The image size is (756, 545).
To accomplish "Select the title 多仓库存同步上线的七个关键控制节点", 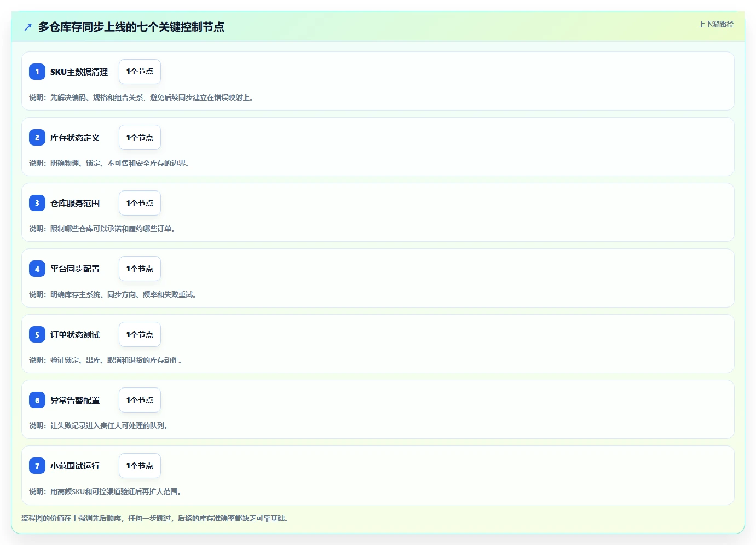I will point(131,27).
